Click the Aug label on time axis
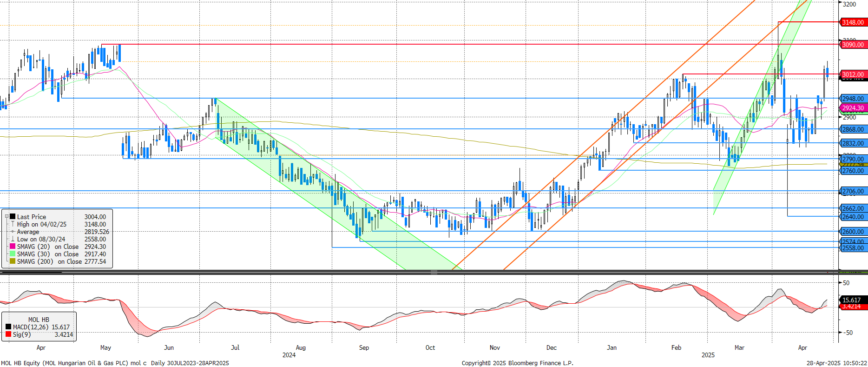This screenshot has width=868, height=367. [x=301, y=347]
